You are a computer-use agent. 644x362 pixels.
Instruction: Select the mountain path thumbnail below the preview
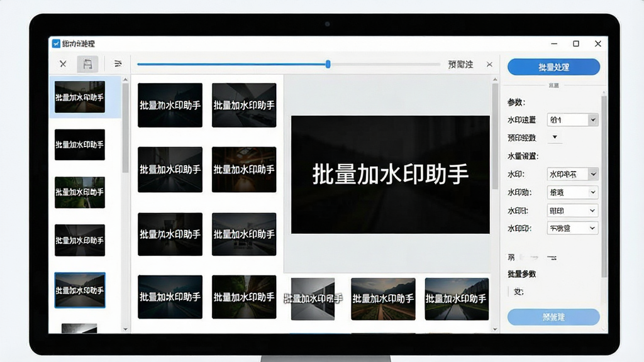(383, 299)
